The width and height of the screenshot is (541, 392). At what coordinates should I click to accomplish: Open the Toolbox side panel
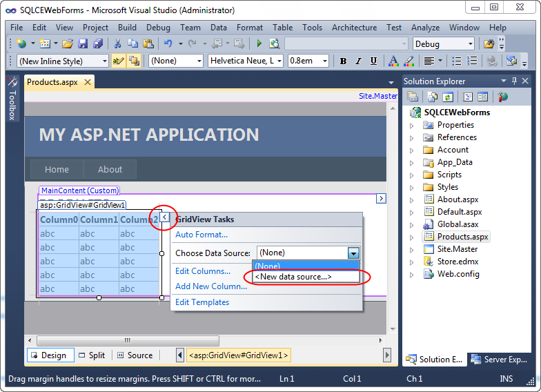click(12, 98)
